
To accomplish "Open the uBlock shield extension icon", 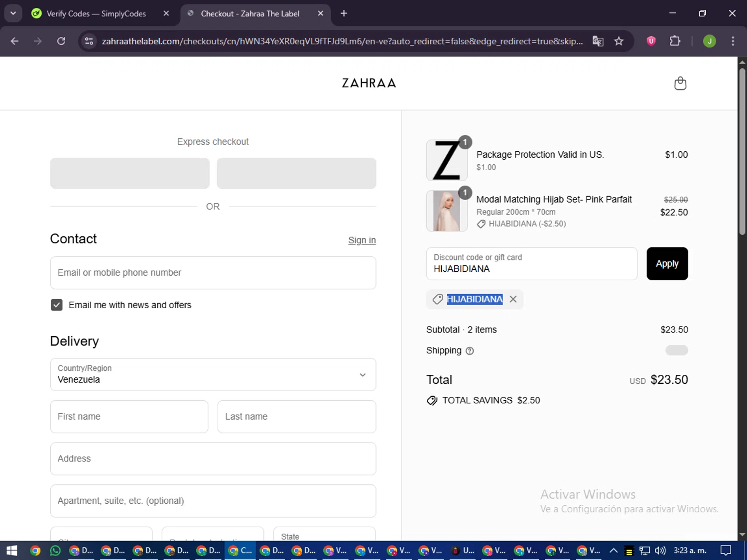I will click(651, 41).
